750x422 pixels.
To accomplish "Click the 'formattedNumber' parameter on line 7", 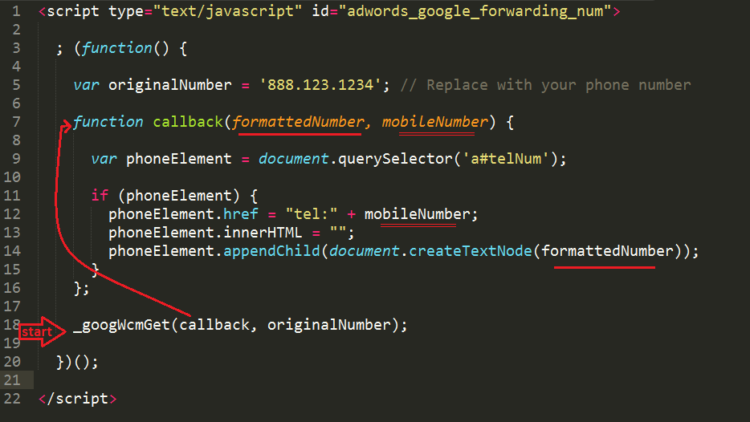I will click(298, 122).
